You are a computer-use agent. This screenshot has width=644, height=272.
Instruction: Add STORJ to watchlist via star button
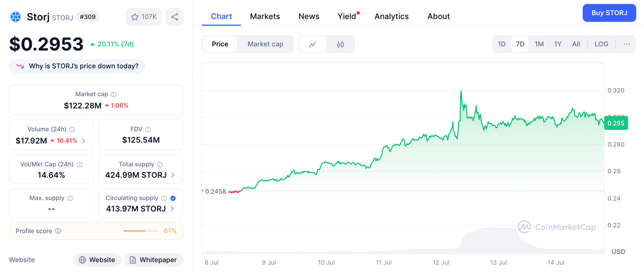pos(144,17)
